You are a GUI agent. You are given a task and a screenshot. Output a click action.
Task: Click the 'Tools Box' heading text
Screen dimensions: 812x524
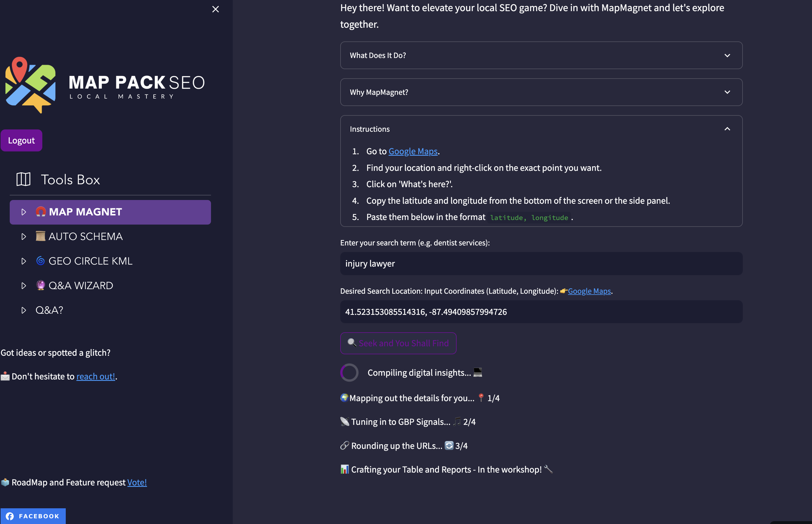point(70,180)
